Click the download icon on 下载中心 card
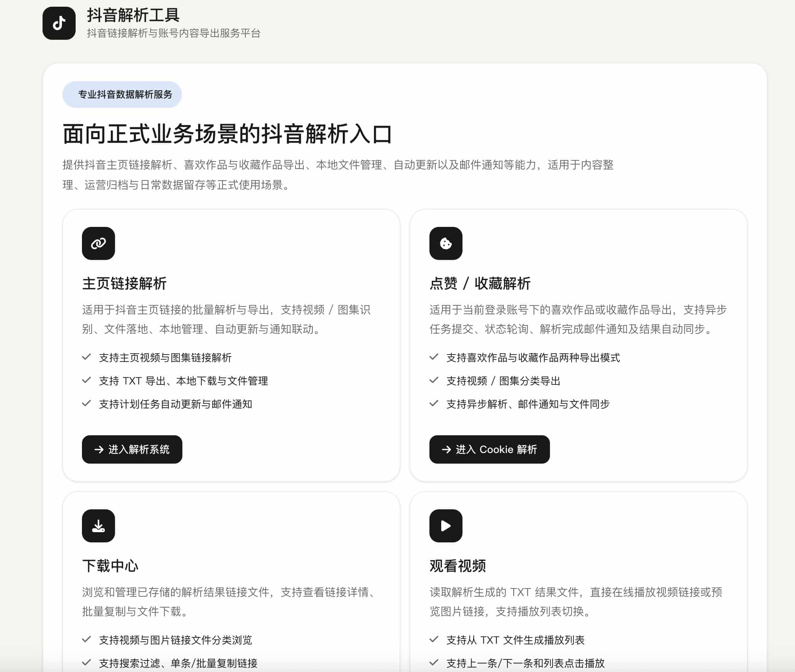The height and width of the screenshot is (672, 795). coord(98,526)
